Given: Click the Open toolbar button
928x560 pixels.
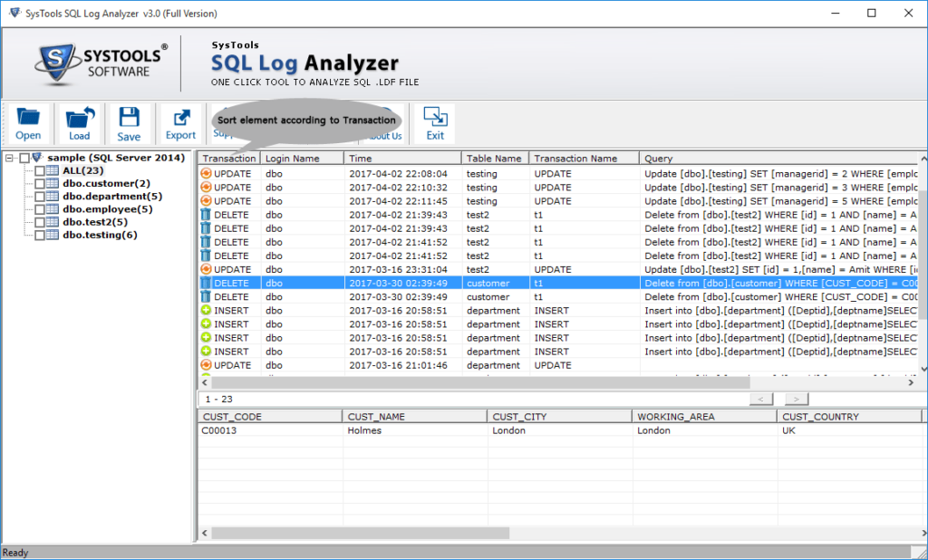Looking at the screenshot, I should coord(28,124).
